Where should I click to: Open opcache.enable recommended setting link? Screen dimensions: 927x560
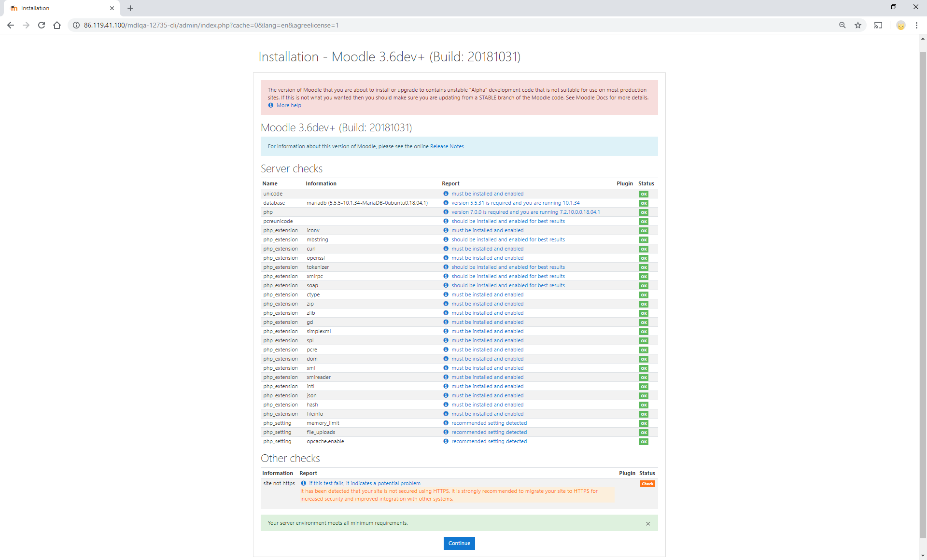489,441
